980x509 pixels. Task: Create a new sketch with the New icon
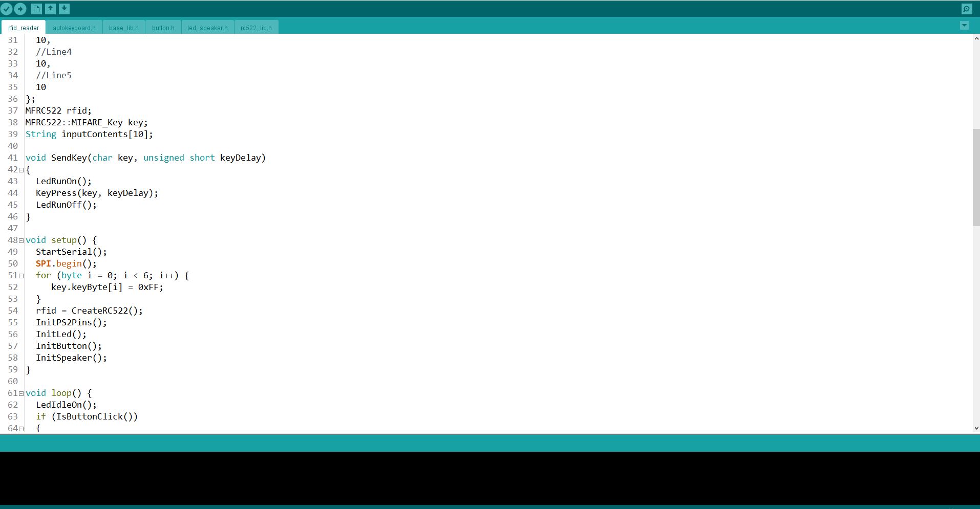click(x=36, y=9)
